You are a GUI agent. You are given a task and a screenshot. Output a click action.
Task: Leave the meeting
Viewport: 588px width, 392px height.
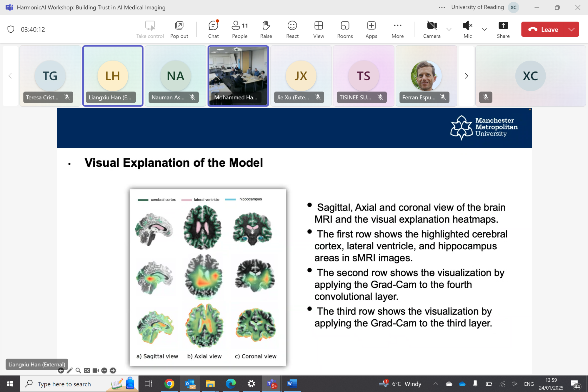click(x=543, y=29)
